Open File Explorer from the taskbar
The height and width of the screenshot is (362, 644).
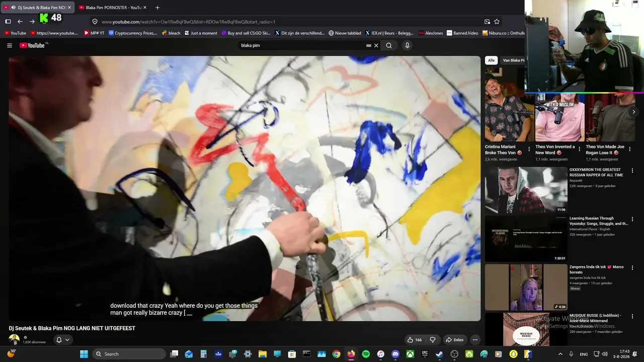(x=262, y=354)
